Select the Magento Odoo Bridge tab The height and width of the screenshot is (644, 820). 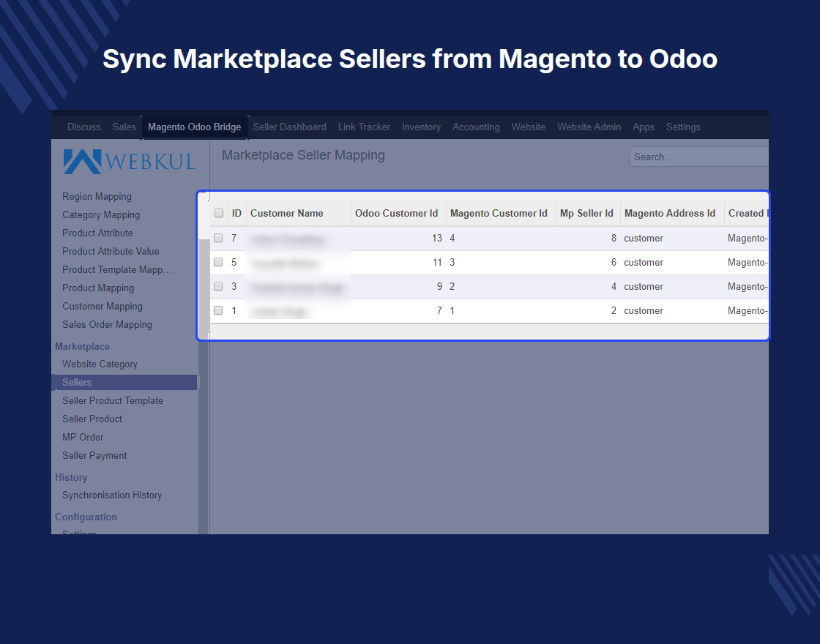(x=195, y=127)
